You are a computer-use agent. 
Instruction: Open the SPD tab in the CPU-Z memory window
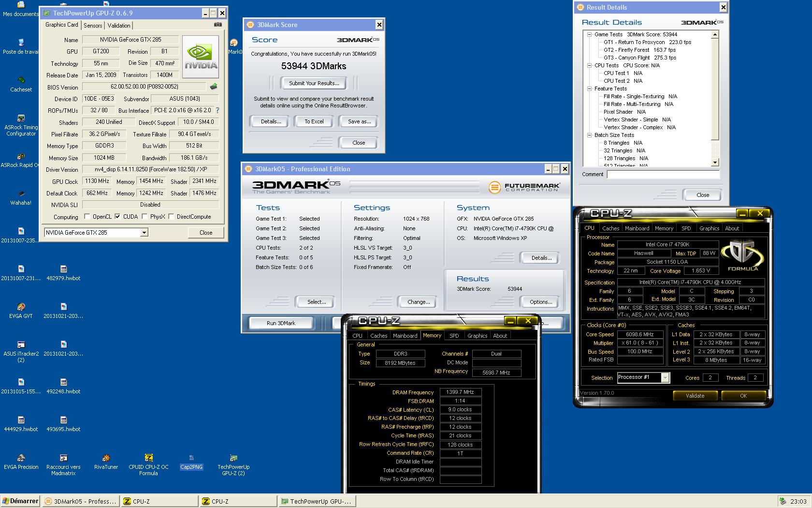(454, 336)
